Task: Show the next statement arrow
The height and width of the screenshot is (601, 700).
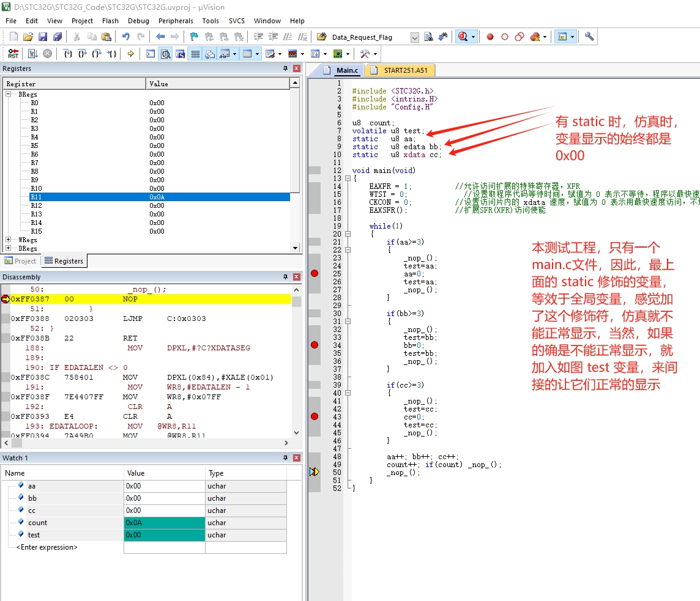Action: point(131,54)
